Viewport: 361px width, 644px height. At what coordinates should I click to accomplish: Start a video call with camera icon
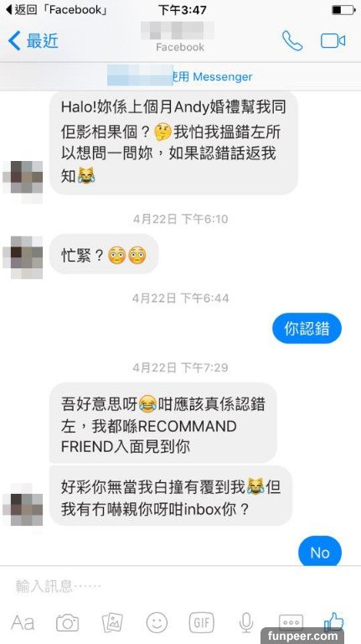pyautogui.click(x=333, y=40)
